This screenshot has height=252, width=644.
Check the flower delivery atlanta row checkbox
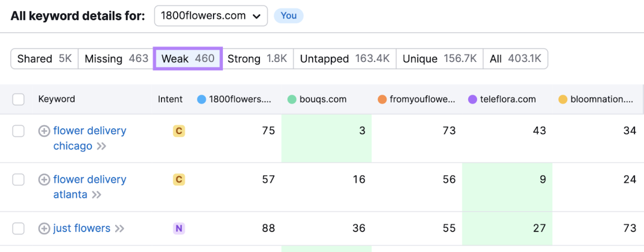[x=18, y=179]
